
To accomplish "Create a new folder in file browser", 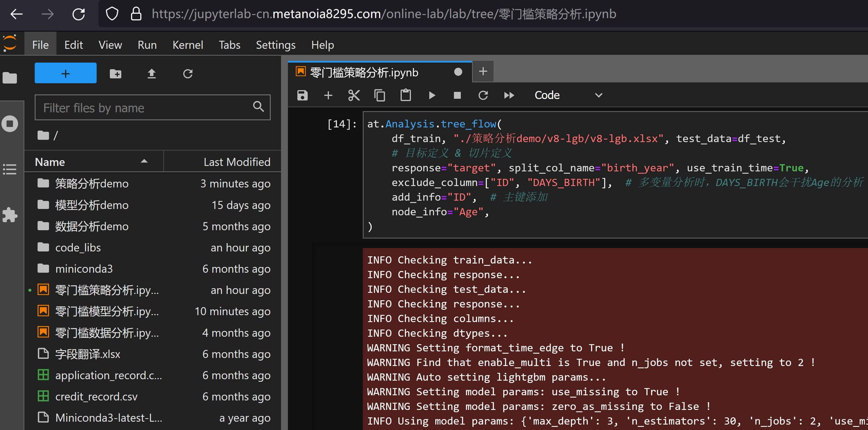I will (116, 73).
